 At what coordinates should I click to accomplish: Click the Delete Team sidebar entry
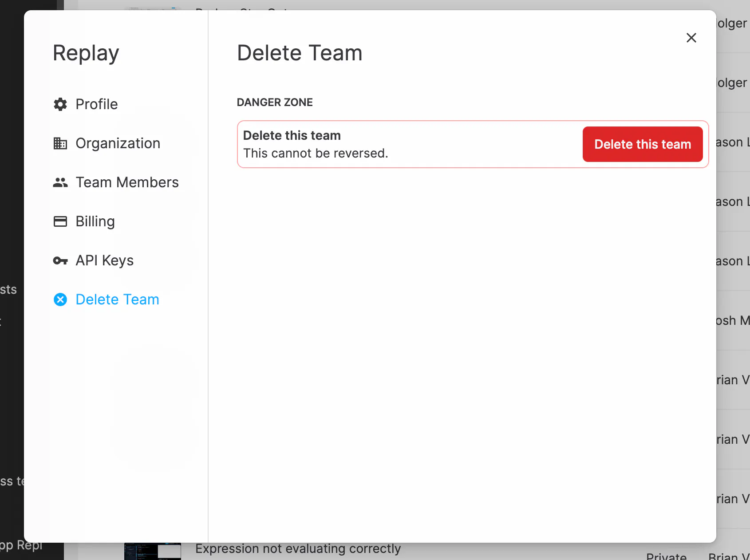(117, 300)
